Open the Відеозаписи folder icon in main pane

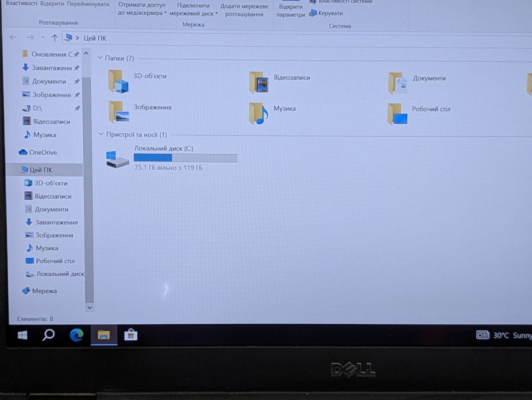point(259,83)
